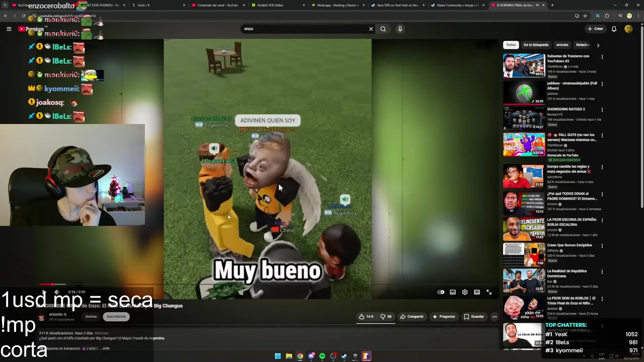Open Epic Games launcher from taskbar

pyautogui.click(x=355, y=356)
